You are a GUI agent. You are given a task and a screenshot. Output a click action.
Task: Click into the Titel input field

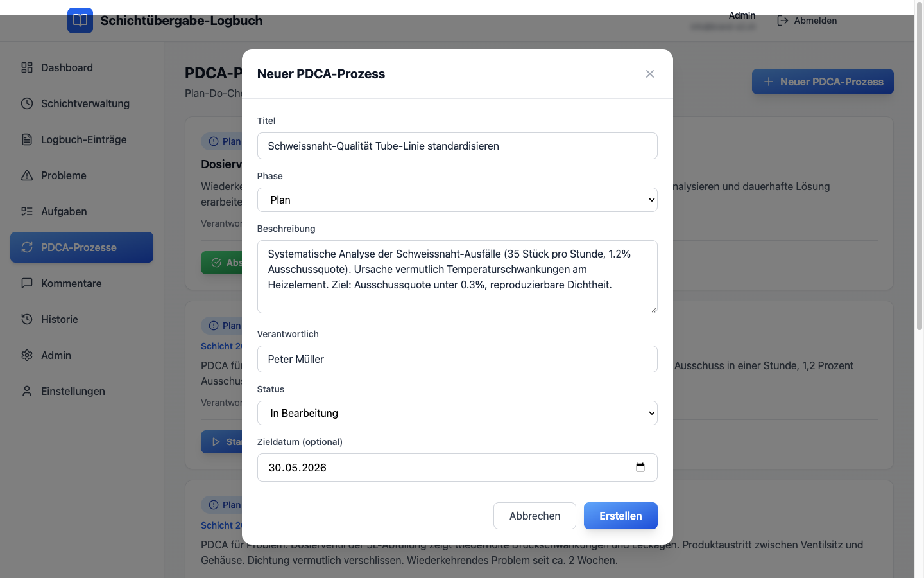pyautogui.click(x=457, y=146)
